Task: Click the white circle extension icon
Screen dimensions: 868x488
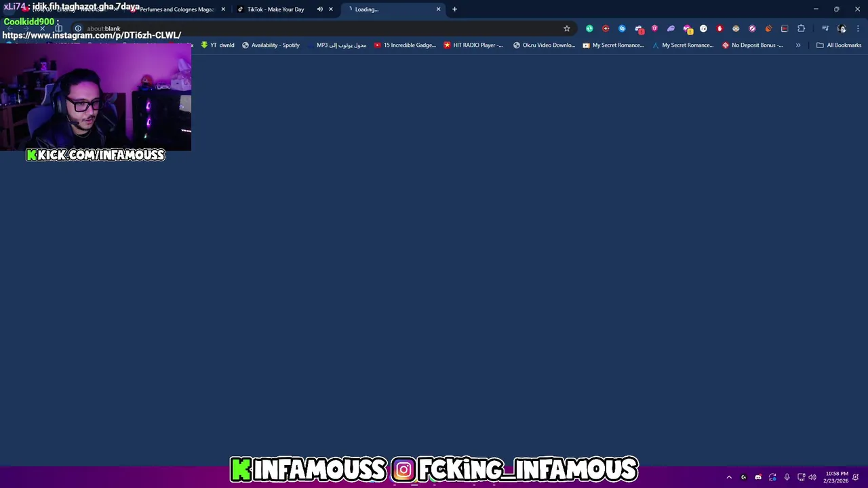Action: tap(703, 28)
